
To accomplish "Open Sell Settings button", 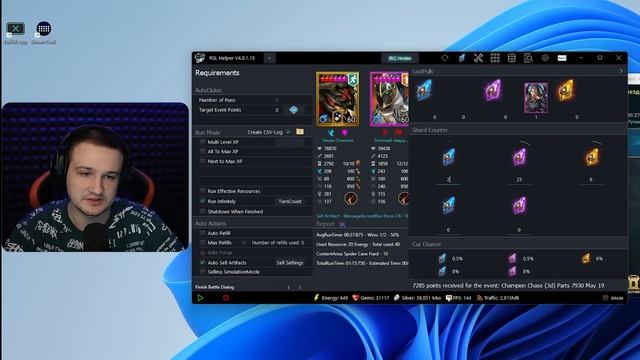I will point(290,262).
